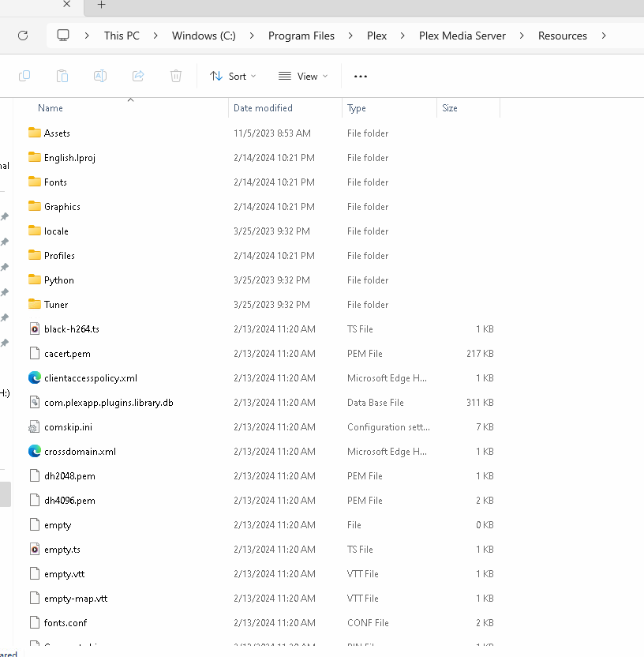Click the black-h264.ts media file icon
The height and width of the screenshot is (657, 644).
[x=35, y=329]
